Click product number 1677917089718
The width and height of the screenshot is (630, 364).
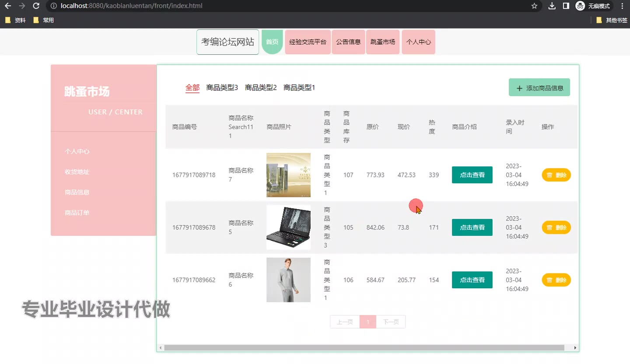coord(194,175)
